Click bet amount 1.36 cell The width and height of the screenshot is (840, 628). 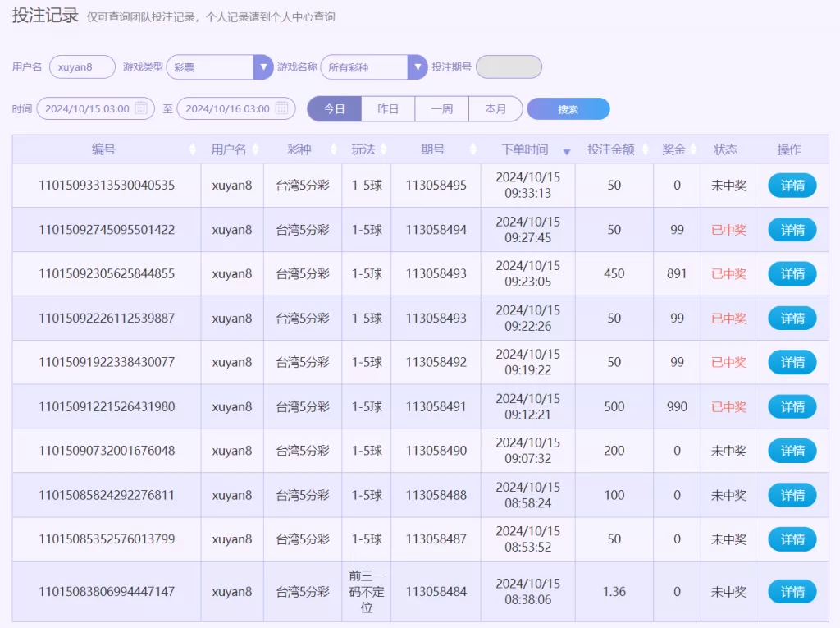tap(614, 592)
